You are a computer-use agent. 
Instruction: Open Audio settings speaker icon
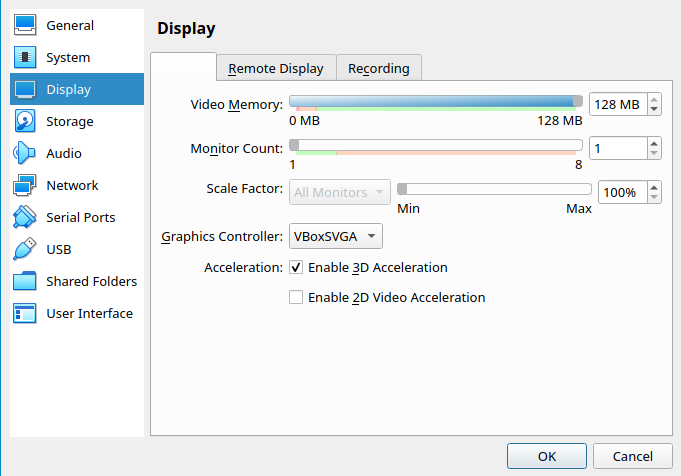click(26, 153)
